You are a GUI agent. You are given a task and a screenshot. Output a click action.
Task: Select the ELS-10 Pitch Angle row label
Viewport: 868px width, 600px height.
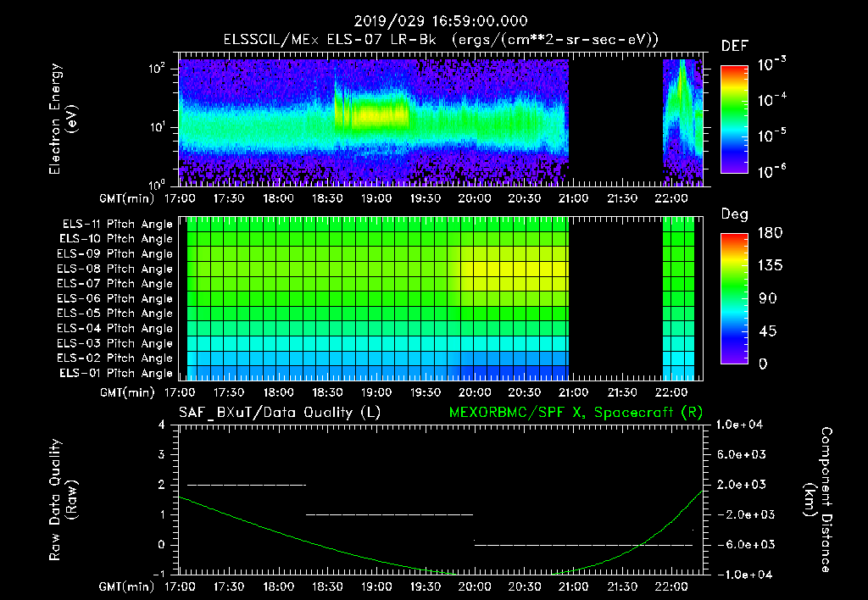[116, 239]
